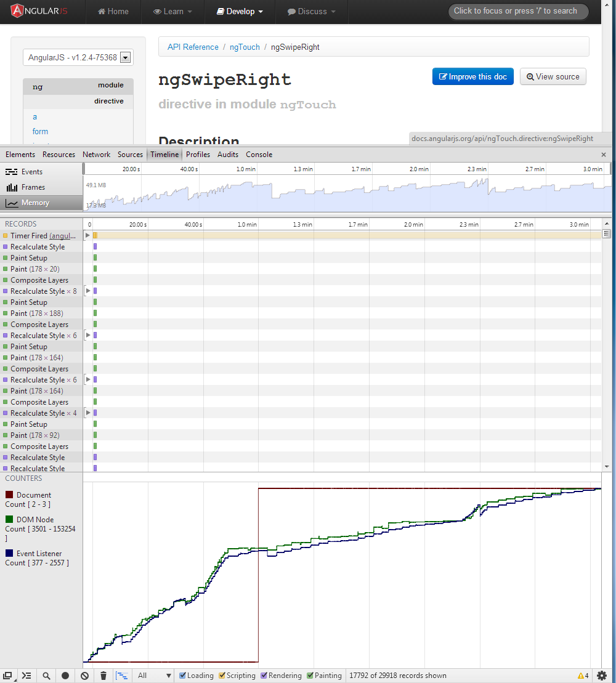
Task: Click the Timer Fired bar marker in timeline
Action: (x=95, y=235)
